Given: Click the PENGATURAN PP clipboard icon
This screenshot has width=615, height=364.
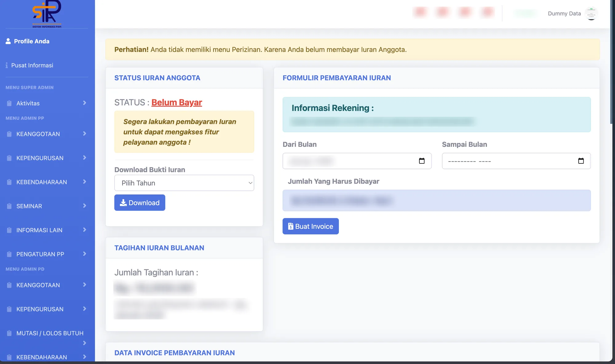Looking at the screenshot, I should [9, 254].
